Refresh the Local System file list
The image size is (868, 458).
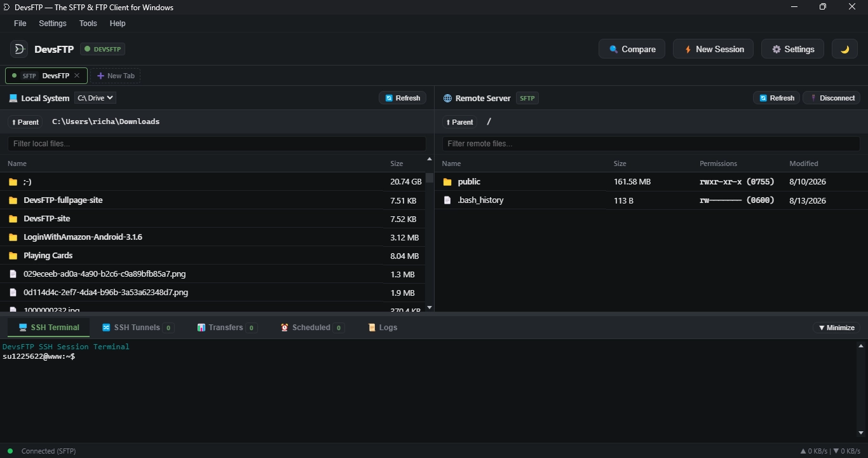click(x=403, y=98)
